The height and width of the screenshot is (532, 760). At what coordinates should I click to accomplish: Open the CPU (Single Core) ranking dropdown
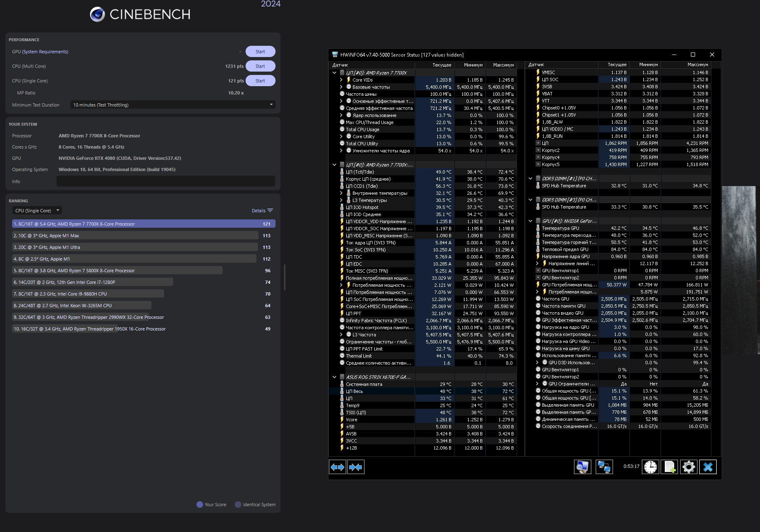(x=37, y=211)
